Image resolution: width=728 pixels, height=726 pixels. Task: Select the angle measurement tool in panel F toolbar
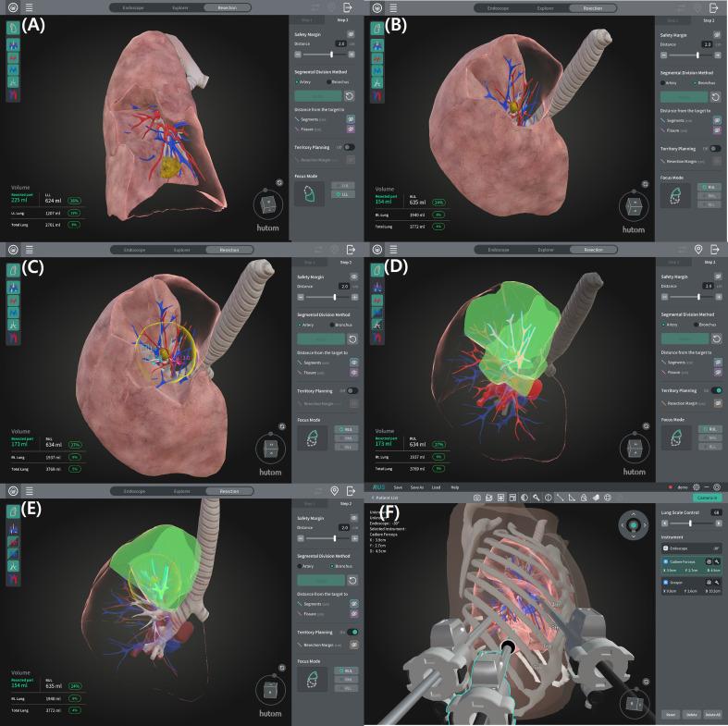pos(572,498)
